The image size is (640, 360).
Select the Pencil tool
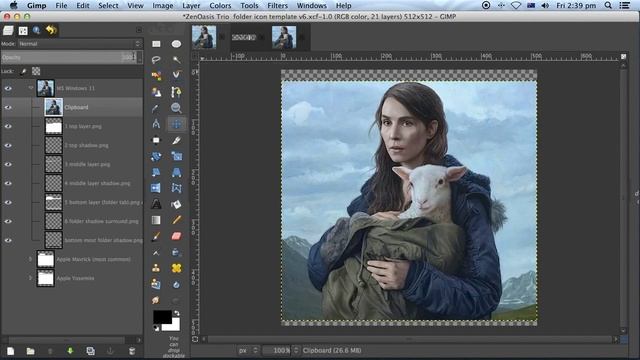(176, 220)
